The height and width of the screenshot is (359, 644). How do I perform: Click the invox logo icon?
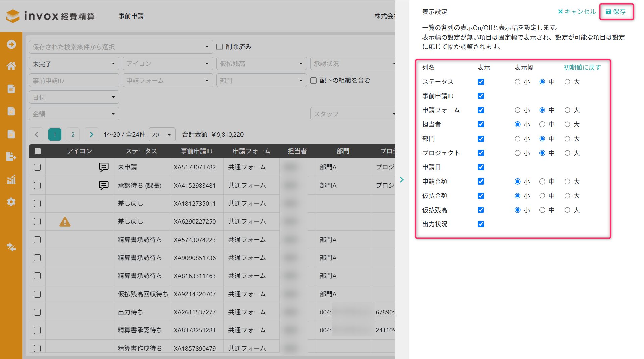coord(13,16)
